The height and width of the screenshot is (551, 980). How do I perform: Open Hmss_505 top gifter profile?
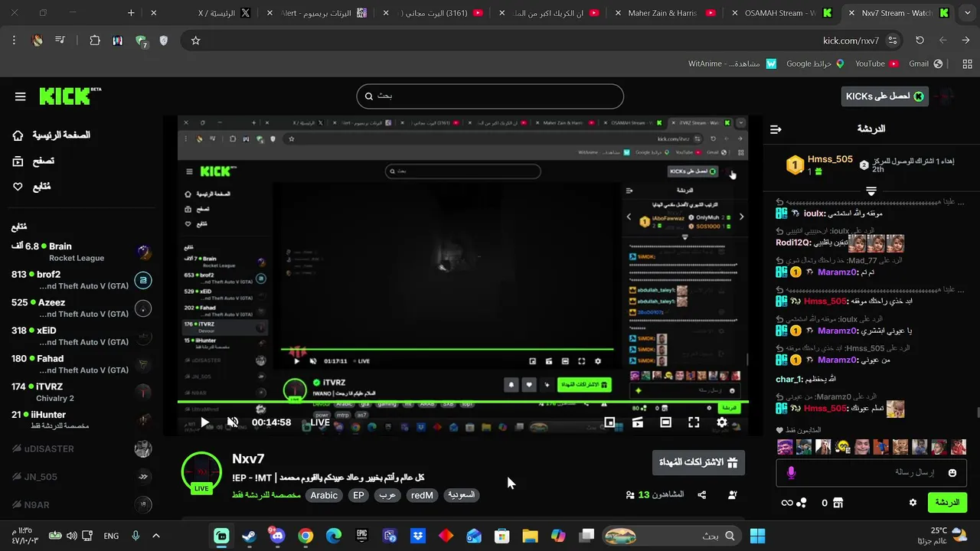(830, 159)
